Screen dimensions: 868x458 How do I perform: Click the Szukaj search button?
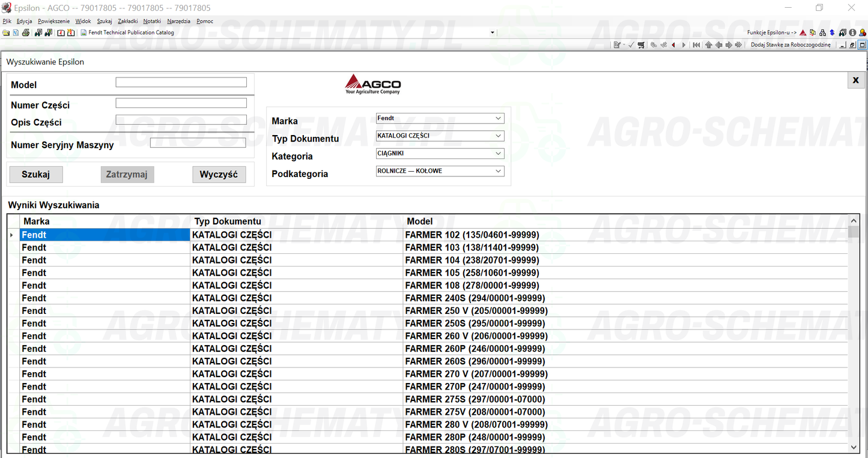(36, 175)
